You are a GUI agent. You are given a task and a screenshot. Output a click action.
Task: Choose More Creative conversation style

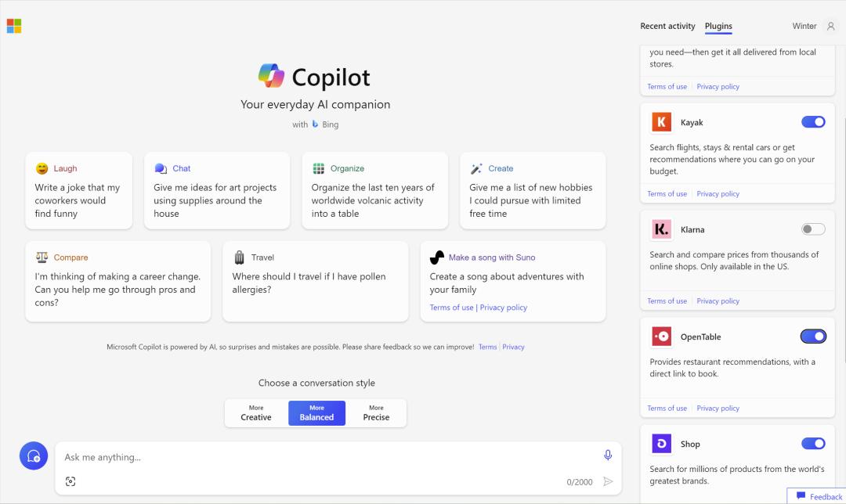(256, 413)
